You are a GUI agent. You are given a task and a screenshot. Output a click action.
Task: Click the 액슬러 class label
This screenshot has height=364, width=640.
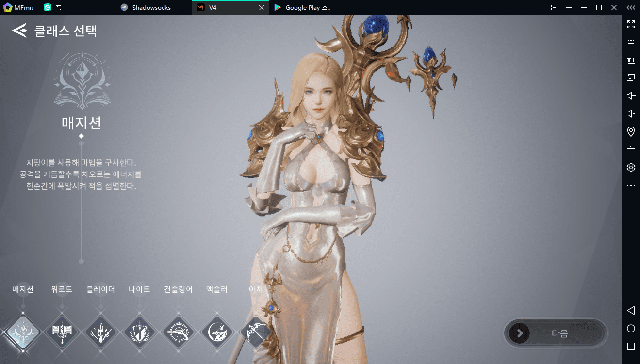(217, 289)
